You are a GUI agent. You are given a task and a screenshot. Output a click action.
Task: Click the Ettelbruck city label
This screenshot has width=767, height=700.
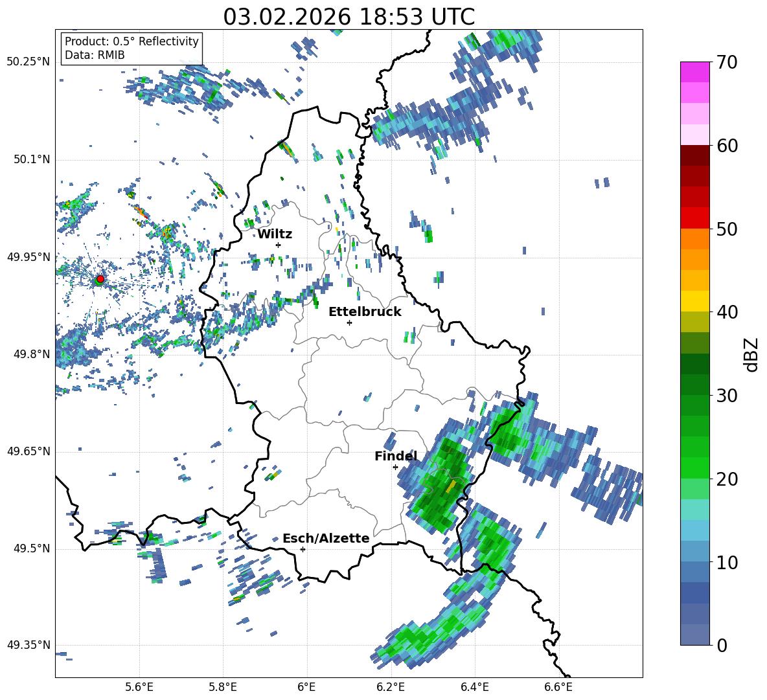365,312
